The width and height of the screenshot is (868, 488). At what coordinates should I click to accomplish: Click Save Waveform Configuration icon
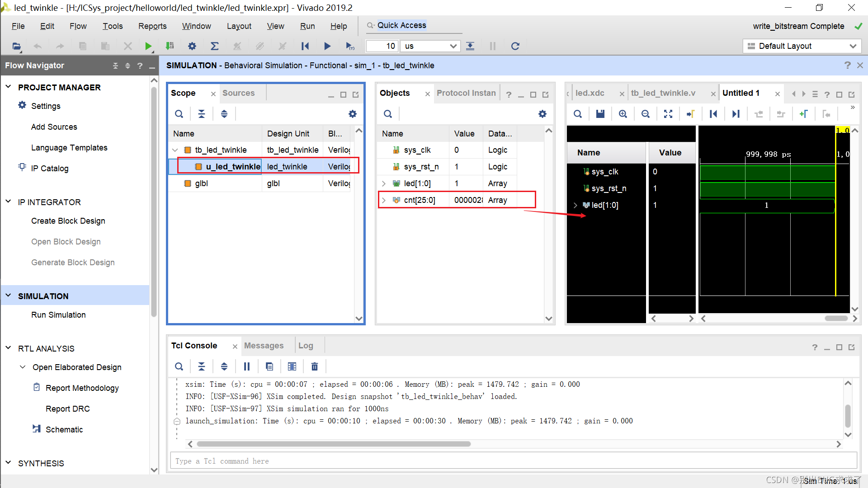click(600, 114)
